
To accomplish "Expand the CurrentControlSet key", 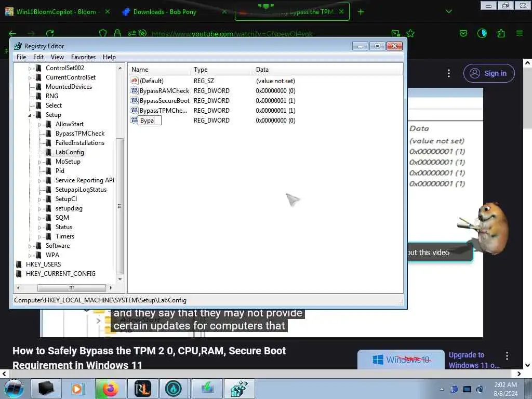I will click(x=30, y=78).
